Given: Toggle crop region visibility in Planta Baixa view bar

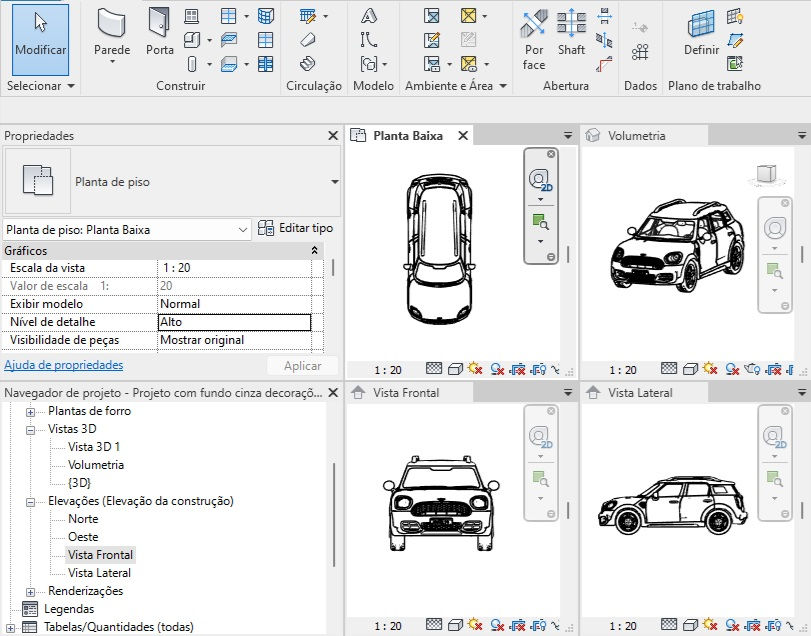Looking at the screenshot, I should point(538,369).
